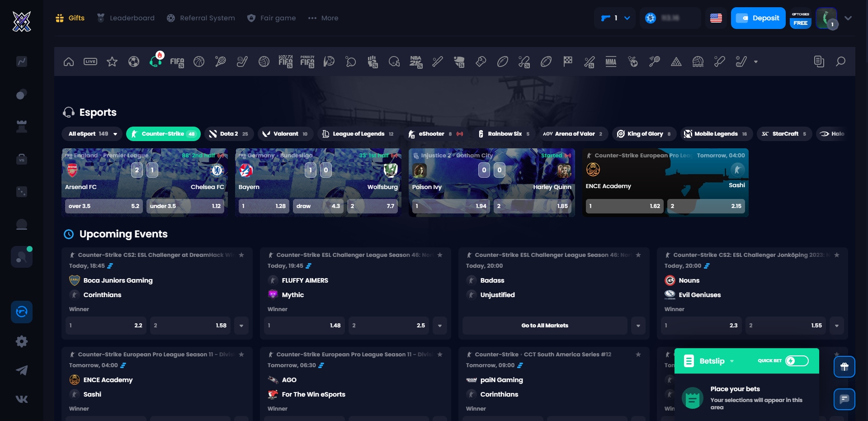Expand the profile menu chevron
868x421 pixels.
848,18
